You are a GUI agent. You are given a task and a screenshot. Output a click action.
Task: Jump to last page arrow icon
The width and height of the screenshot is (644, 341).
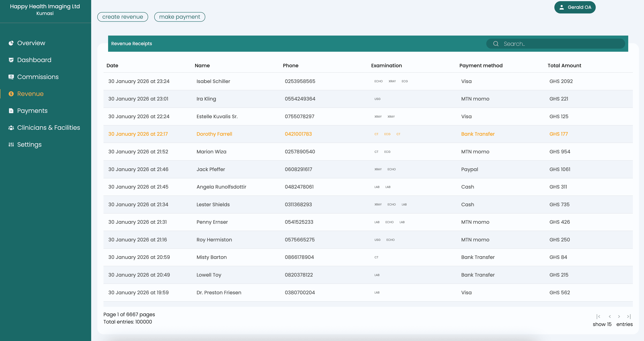pyautogui.click(x=629, y=317)
